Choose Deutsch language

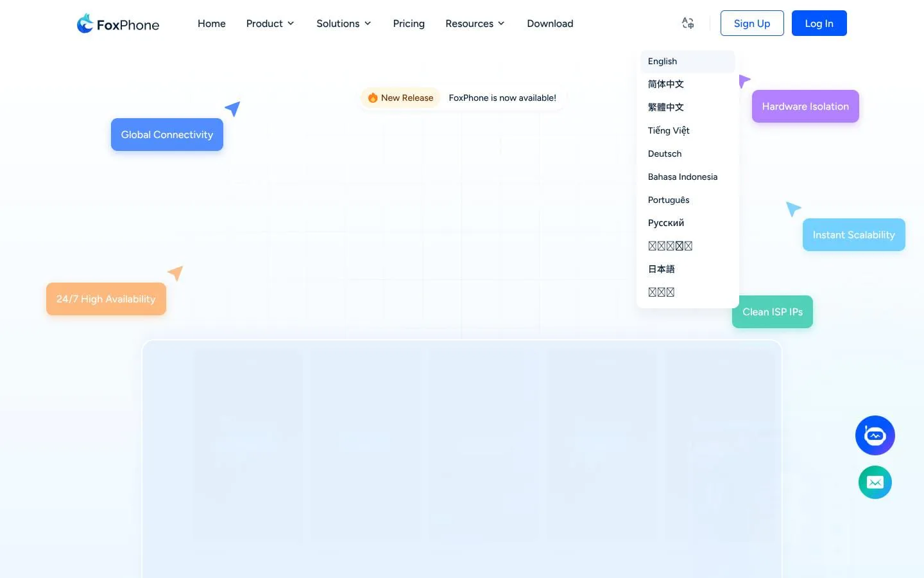[688, 153]
